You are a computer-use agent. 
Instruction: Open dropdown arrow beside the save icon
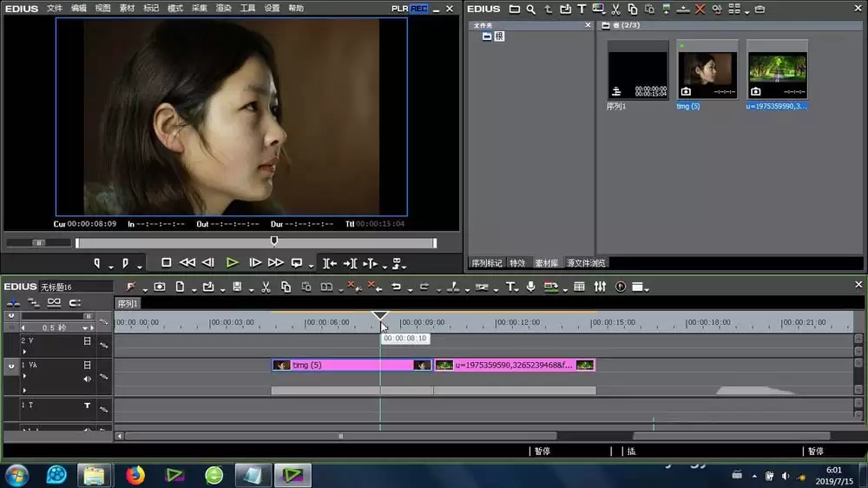(251, 290)
